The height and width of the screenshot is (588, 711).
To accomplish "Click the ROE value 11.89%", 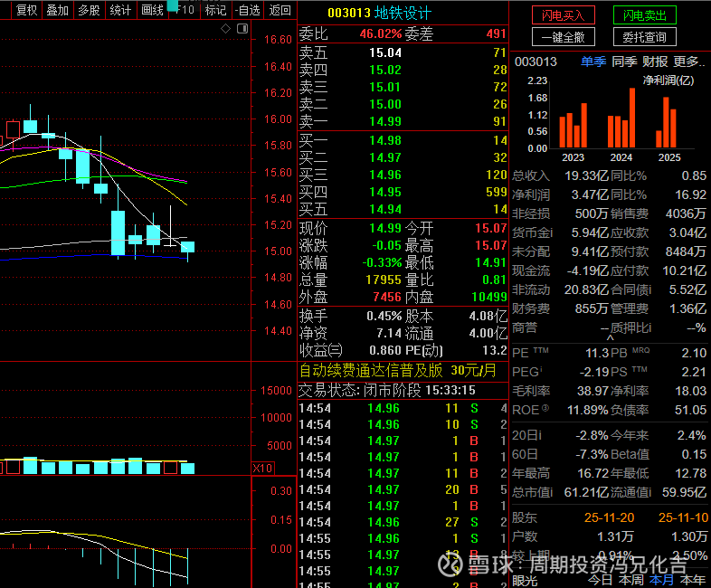I will [x=587, y=411].
